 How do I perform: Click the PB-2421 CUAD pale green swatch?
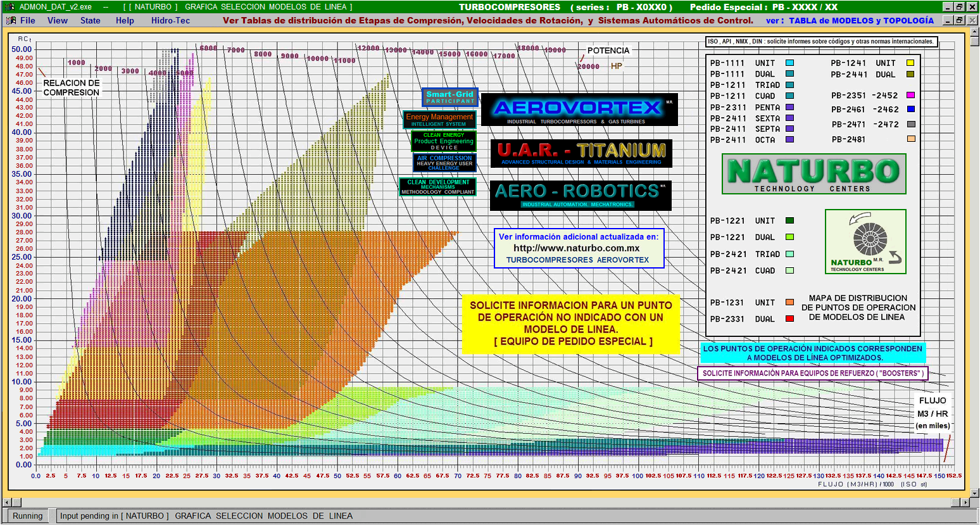(789, 270)
